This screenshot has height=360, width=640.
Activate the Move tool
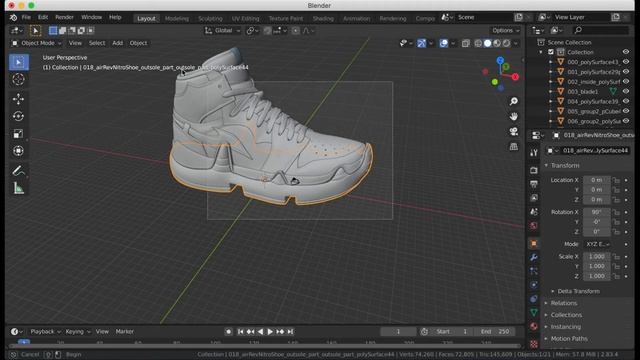coord(18,99)
